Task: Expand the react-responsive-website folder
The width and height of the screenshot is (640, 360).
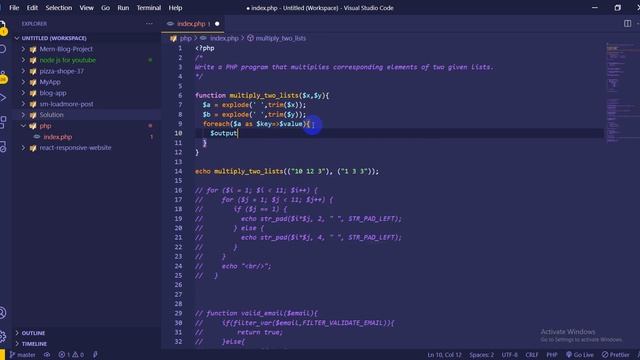Action: [23, 148]
